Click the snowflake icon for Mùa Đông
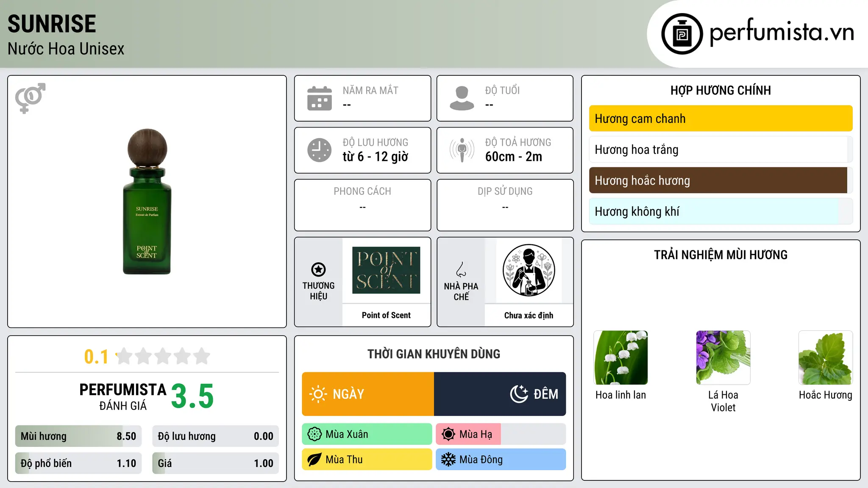The image size is (868, 488). pos(448,460)
